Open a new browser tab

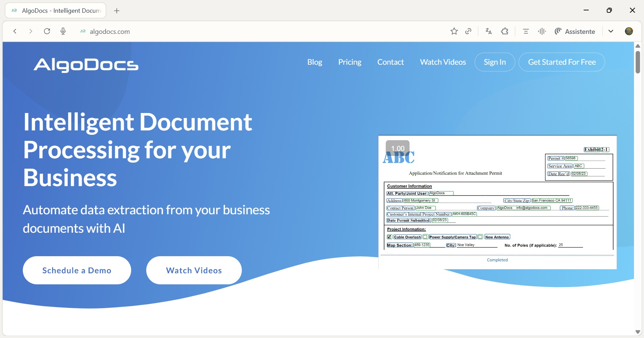click(x=117, y=11)
